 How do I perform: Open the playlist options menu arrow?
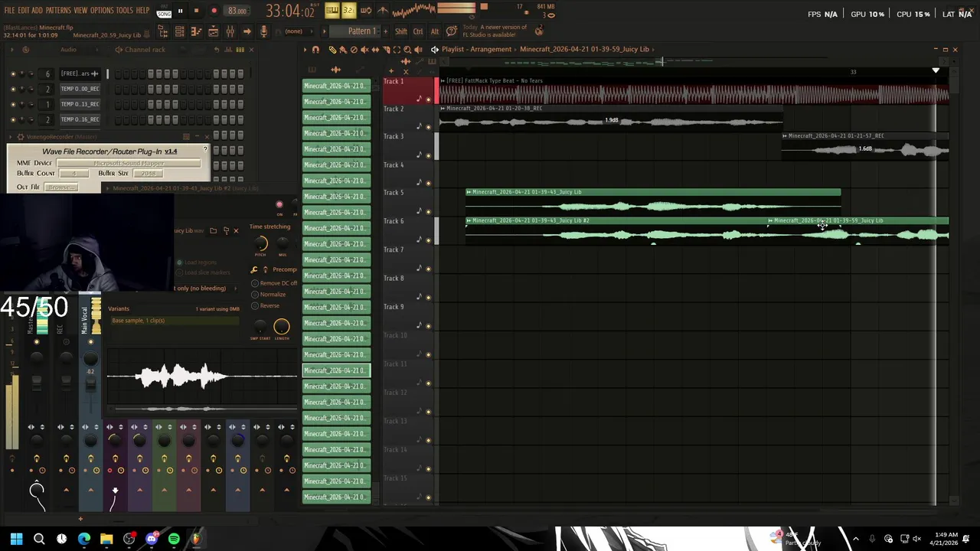(x=305, y=50)
